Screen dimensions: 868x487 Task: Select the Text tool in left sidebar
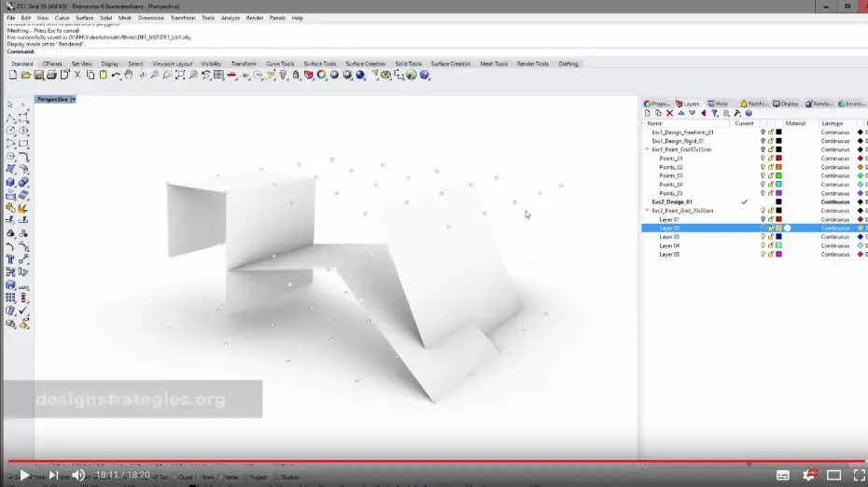pos(10,259)
